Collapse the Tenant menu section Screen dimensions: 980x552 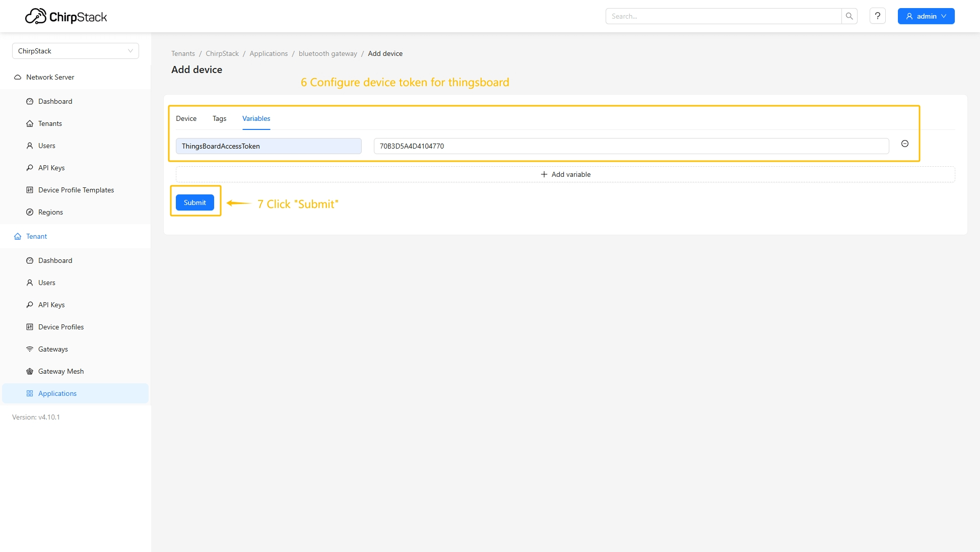tap(36, 236)
